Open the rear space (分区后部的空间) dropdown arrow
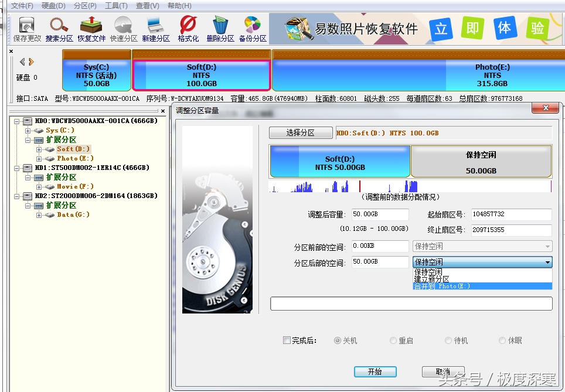 547,263
